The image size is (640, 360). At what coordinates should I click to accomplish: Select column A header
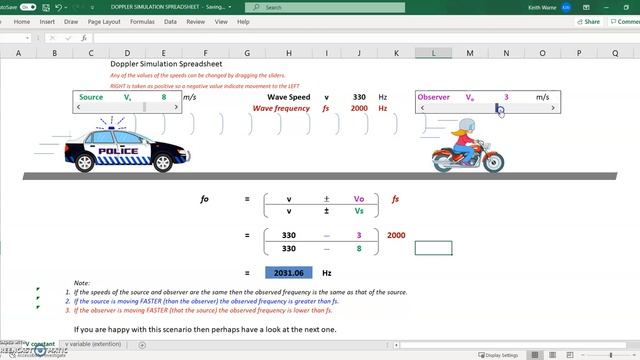tap(18, 53)
